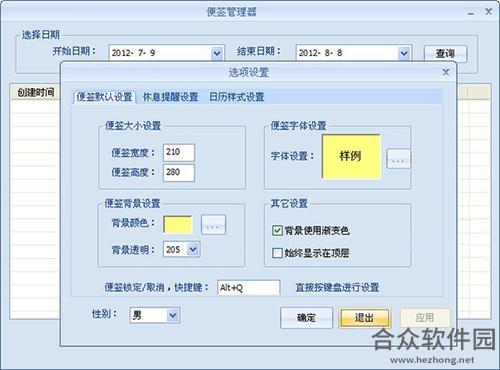Click the Alt+Q shortcut key field
Screen dimensions: 500x370
[x=248, y=287]
